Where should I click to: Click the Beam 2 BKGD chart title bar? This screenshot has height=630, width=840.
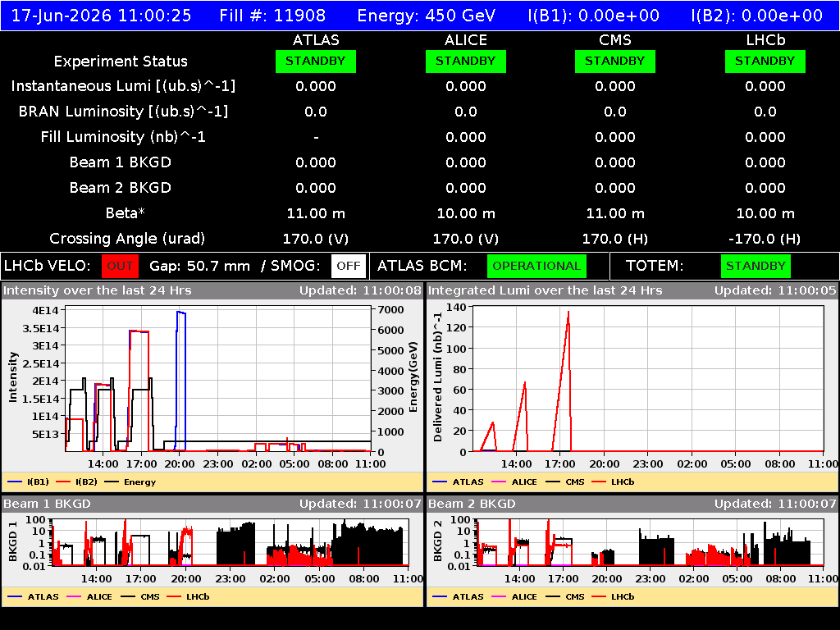tap(632, 504)
